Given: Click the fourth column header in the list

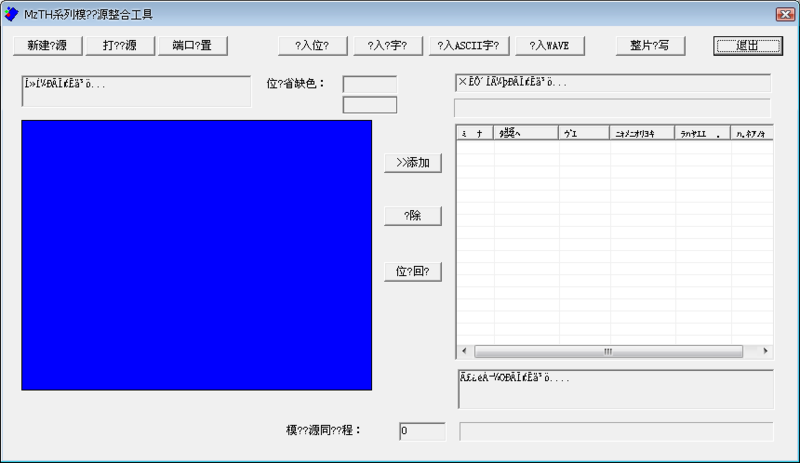Looking at the screenshot, I should coord(642,133).
